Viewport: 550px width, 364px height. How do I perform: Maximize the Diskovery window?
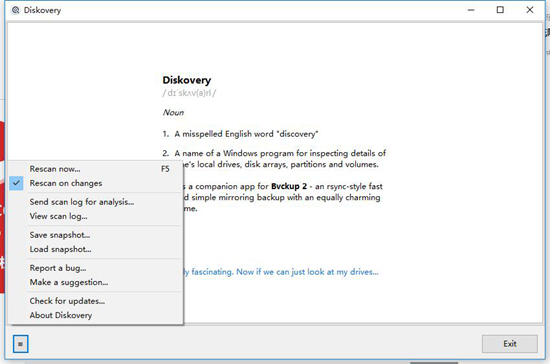point(500,10)
